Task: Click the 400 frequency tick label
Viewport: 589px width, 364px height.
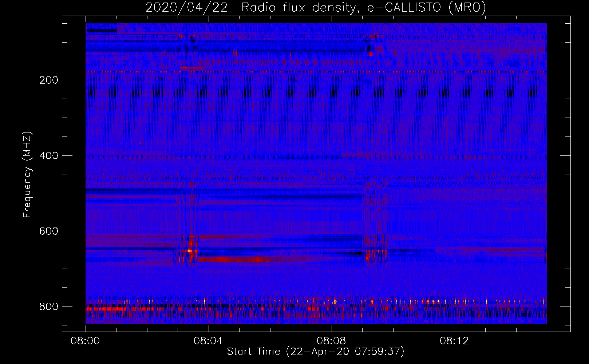Action: click(49, 156)
